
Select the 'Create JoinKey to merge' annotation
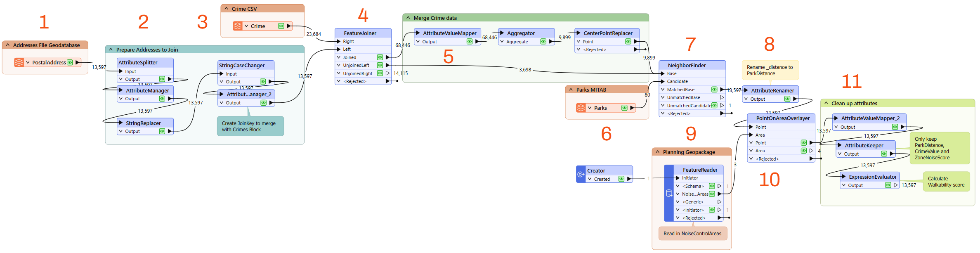[250, 126]
